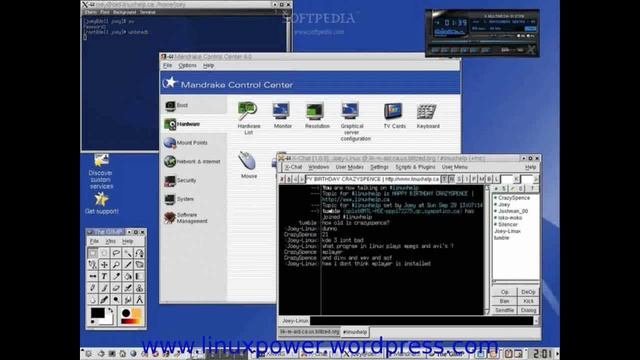
Task: Toggle the T channel mode in X-Chat
Action: point(444,179)
